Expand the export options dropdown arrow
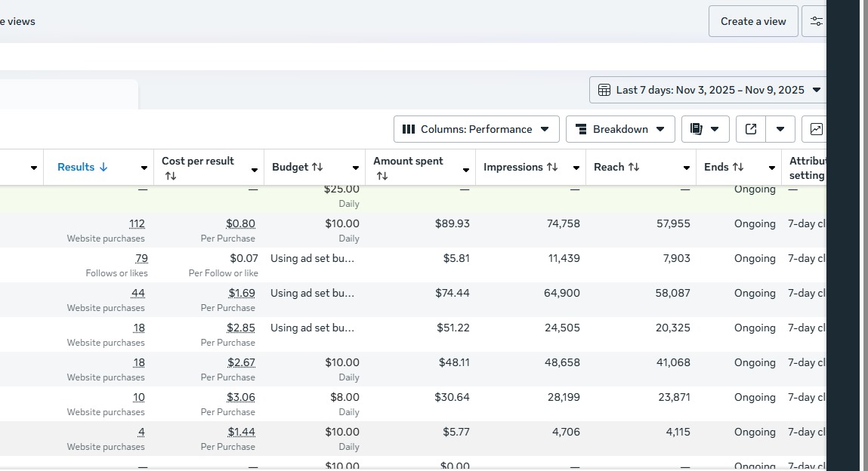 coord(780,129)
